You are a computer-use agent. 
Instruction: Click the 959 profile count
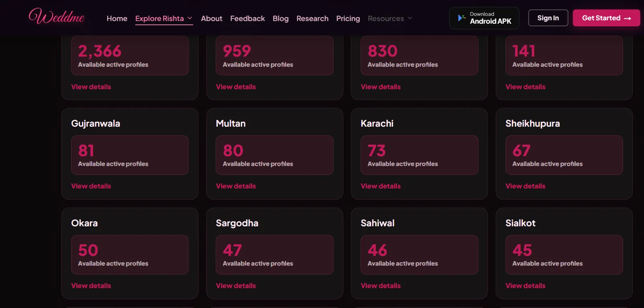click(x=237, y=51)
